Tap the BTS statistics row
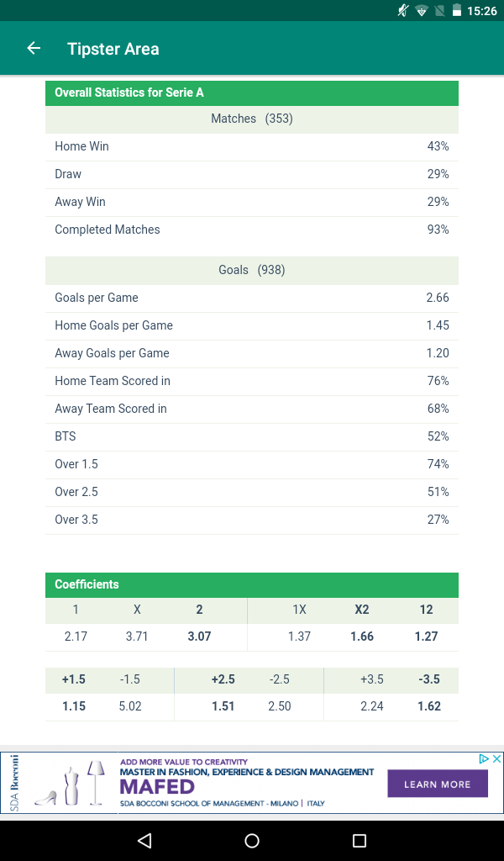This screenshot has width=504, height=861. click(252, 436)
